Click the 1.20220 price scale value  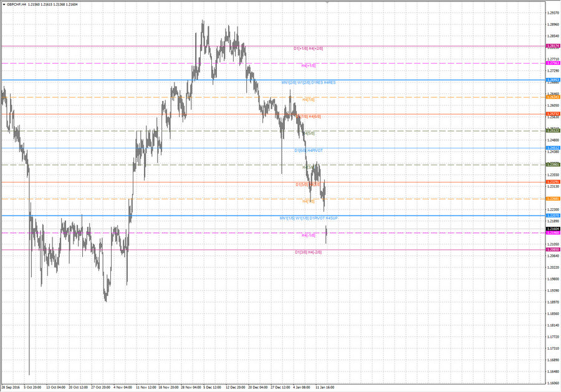(553, 267)
